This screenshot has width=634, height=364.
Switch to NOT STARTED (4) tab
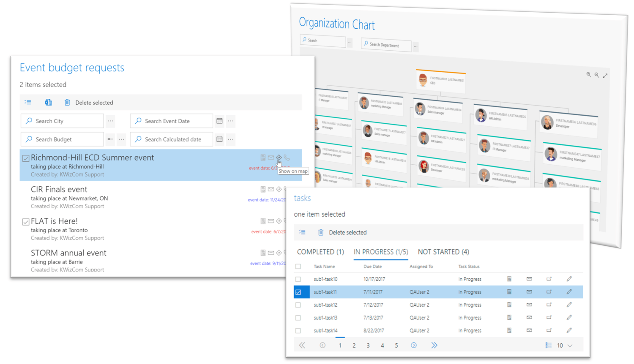tap(443, 252)
